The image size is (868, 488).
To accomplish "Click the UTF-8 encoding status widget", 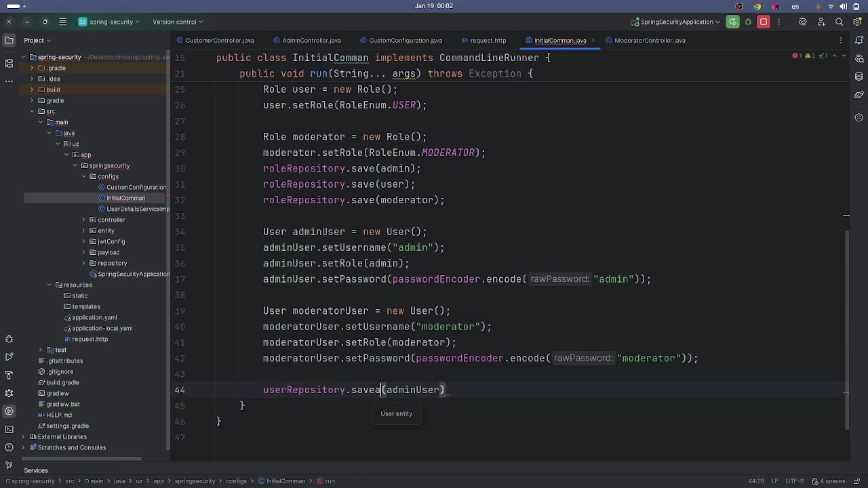I will pyautogui.click(x=795, y=481).
